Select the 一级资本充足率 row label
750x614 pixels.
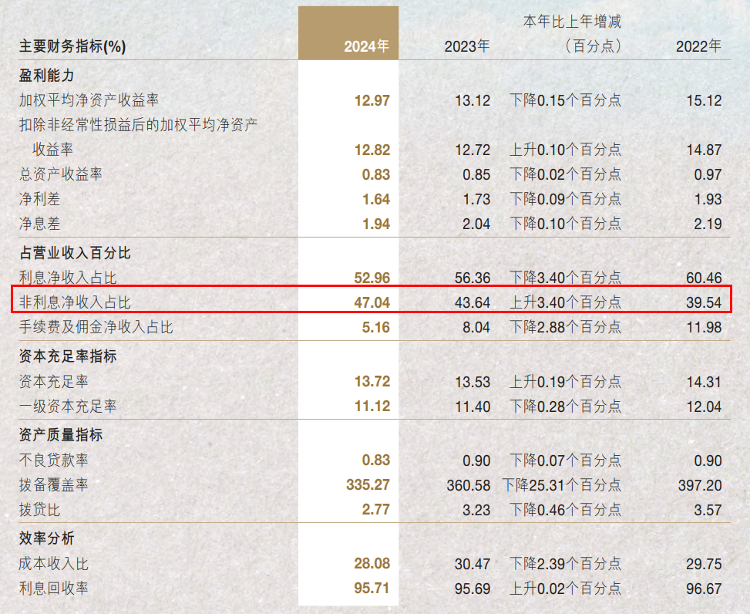(x=68, y=406)
